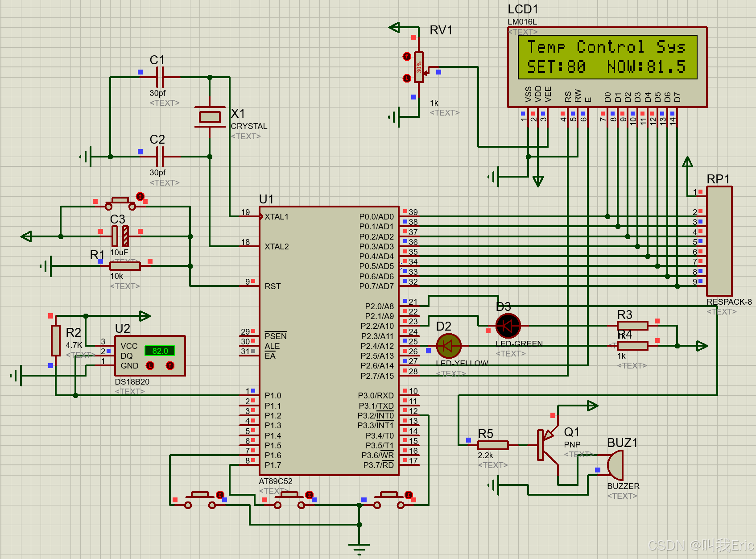Select the RV1 potentiometer body
This screenshot has width=756, height=559.
tap(418, 67)
